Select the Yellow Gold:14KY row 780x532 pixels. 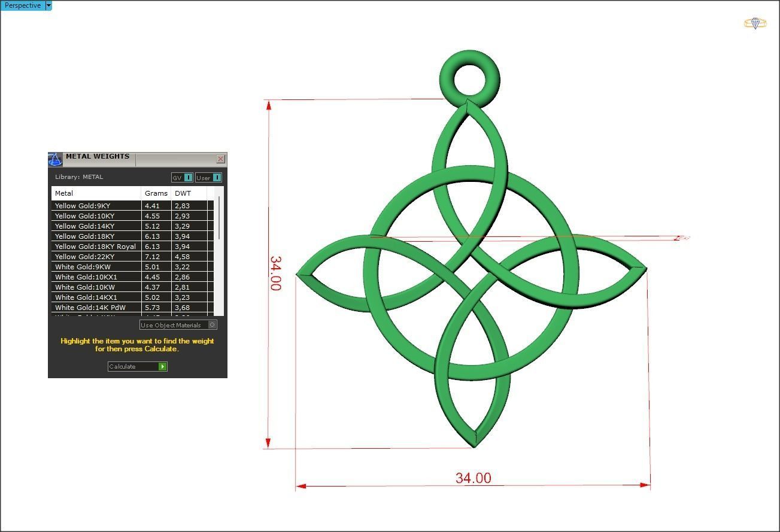(x=132, y=226)
